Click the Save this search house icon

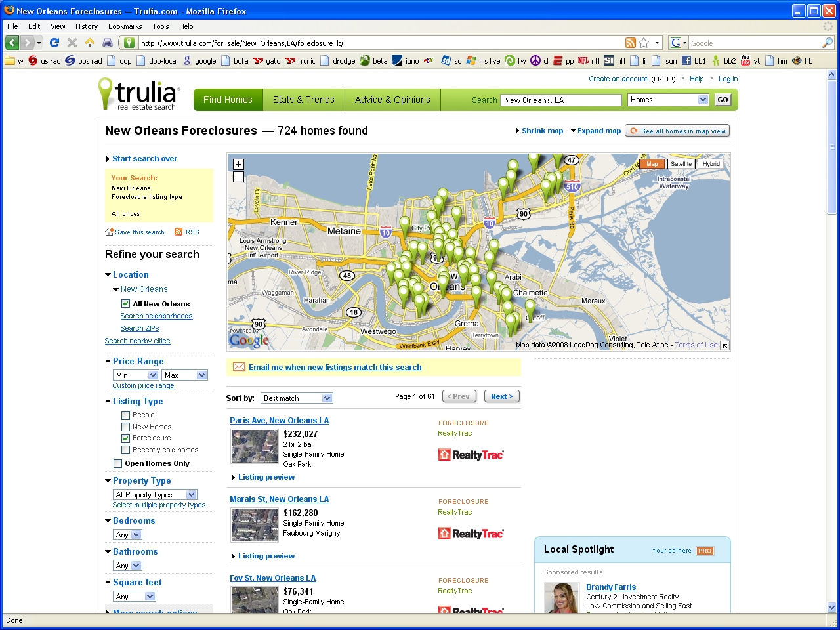(110, 232)
